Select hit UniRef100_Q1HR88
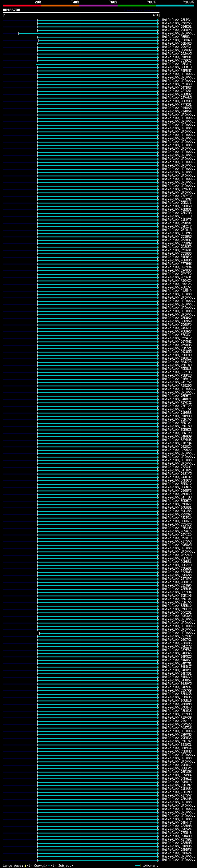Image resolution: width=197 pixels, height=868 pixels. 177,413
